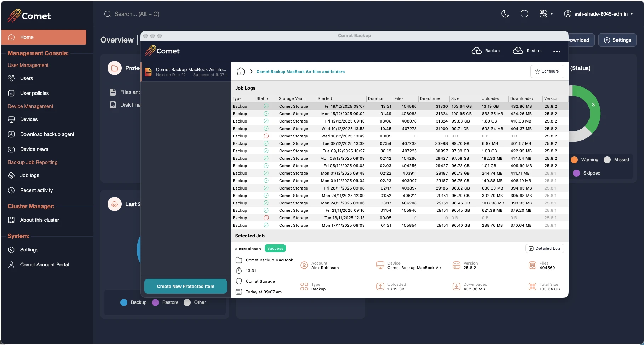
Task: Toggle the Restore legend purple swatch
Action: click(x=155, y=302)
